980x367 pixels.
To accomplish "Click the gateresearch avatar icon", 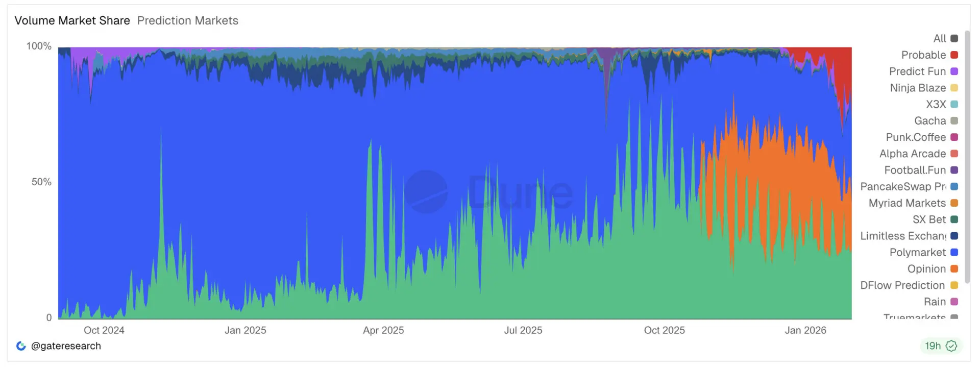I will (21, 346).
